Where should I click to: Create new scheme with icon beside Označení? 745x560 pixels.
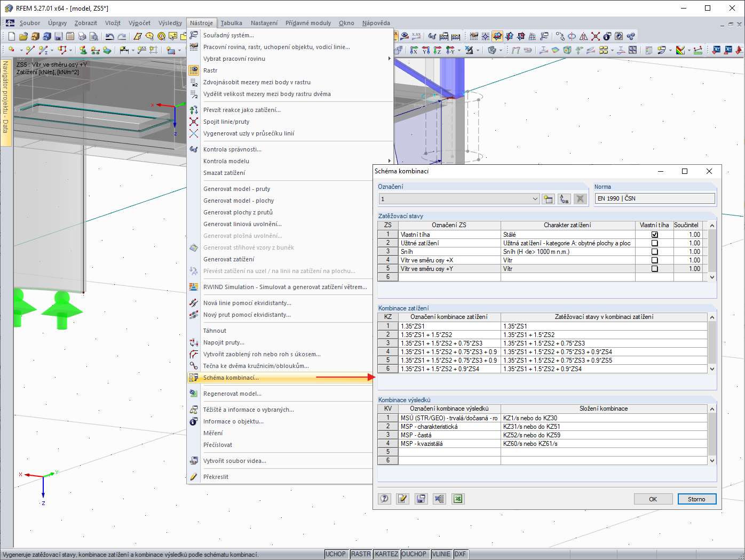[x=548, y=199]
